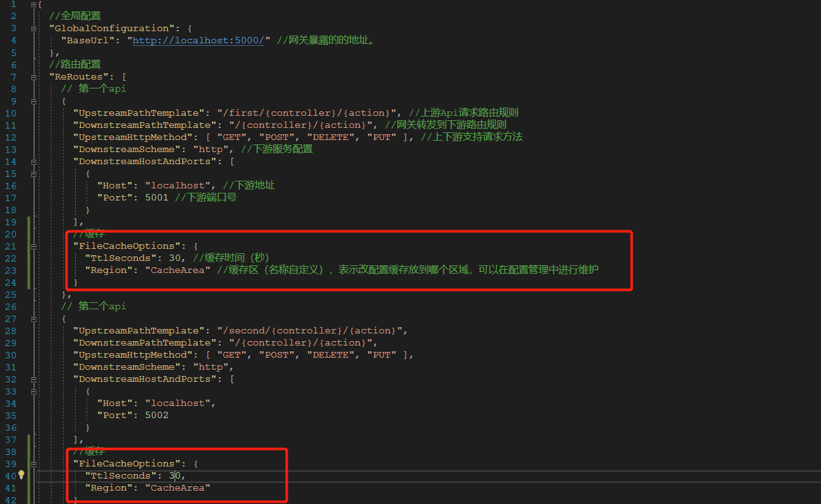Click the "UpstreamHttpMethod" key on line 12
The image size is (821, 504).
(x=133, y=137)
